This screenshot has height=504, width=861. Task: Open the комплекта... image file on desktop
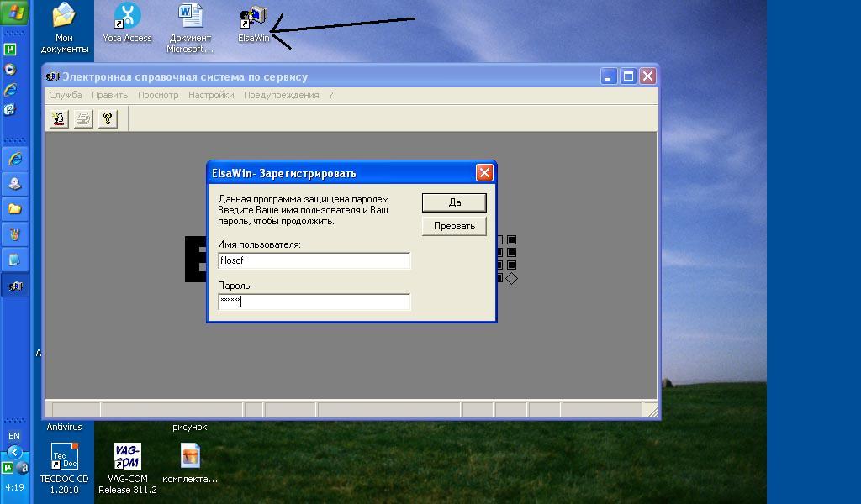(x=190, y=458)
